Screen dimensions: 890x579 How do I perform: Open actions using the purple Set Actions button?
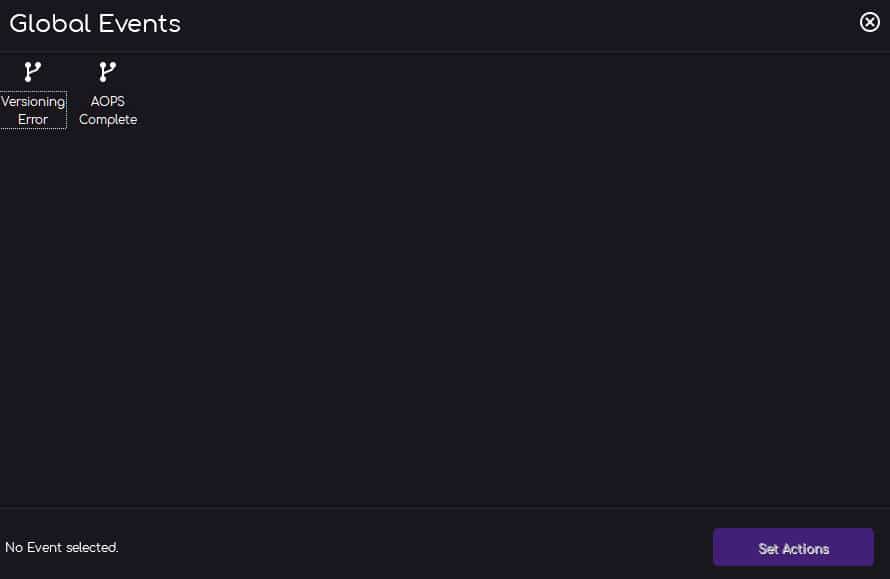(793, 547)
